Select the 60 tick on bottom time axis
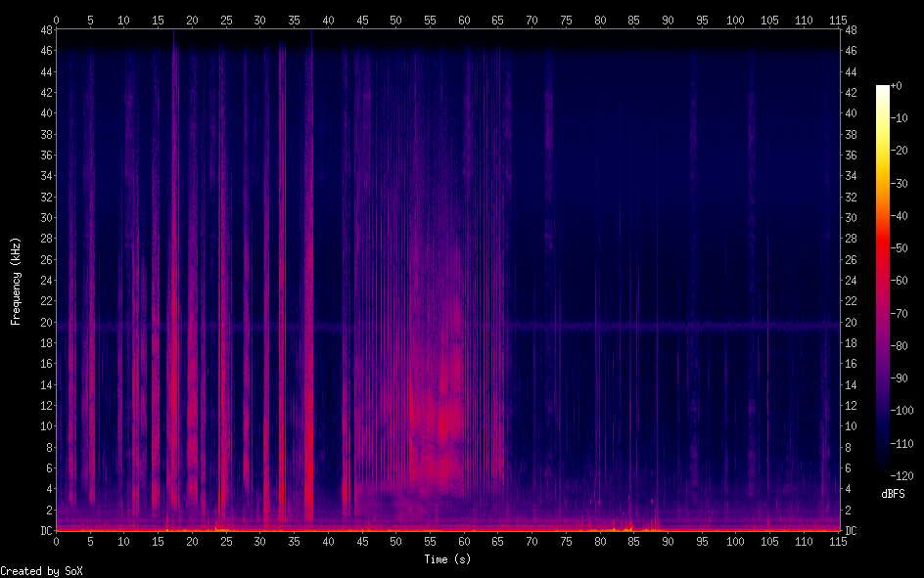Viewport: 924px width, 578px height. (x=463, y=541)
